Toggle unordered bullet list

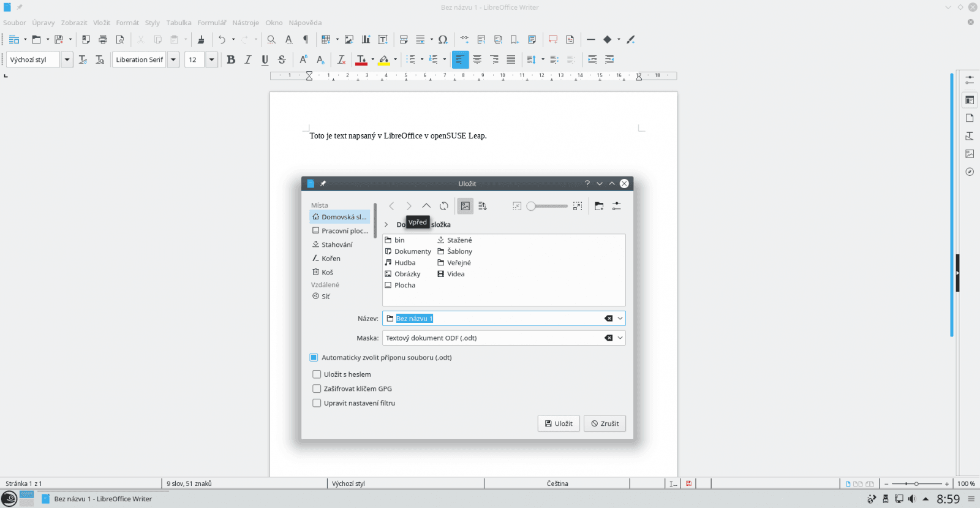click(411, 59)
